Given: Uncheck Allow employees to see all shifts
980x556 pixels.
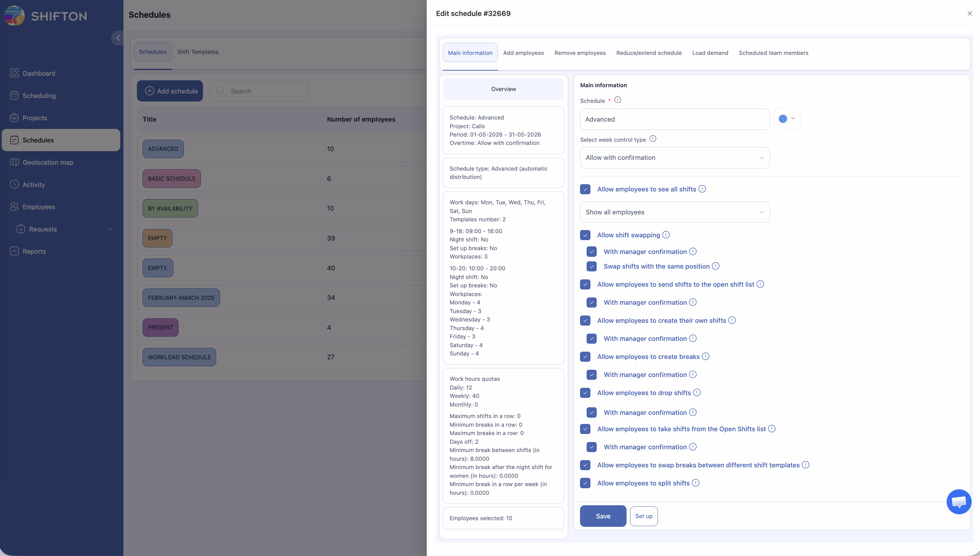Looking at the screenshot, I should click(585, 189).
